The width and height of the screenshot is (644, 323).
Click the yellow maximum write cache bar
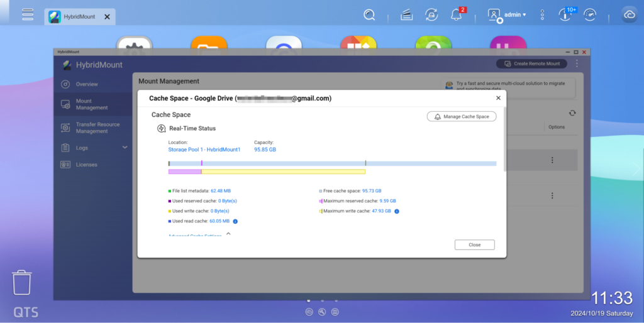(x=283, y=172)
